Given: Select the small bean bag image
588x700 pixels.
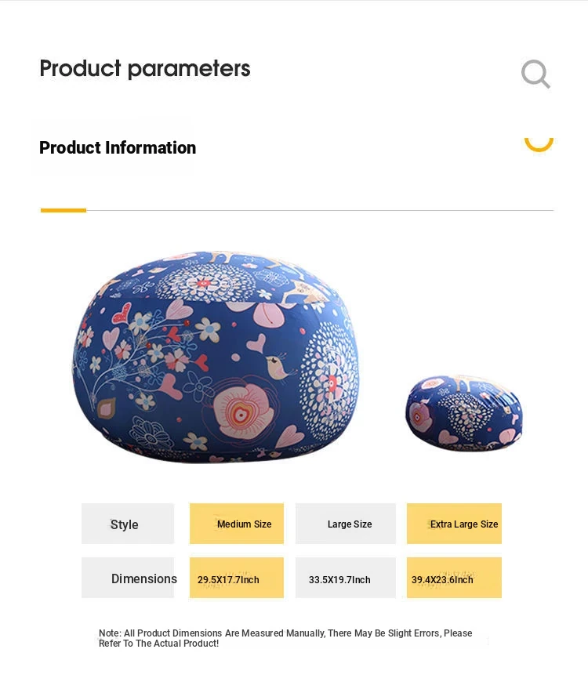Looking at the screenshot, I should point(463,413).
